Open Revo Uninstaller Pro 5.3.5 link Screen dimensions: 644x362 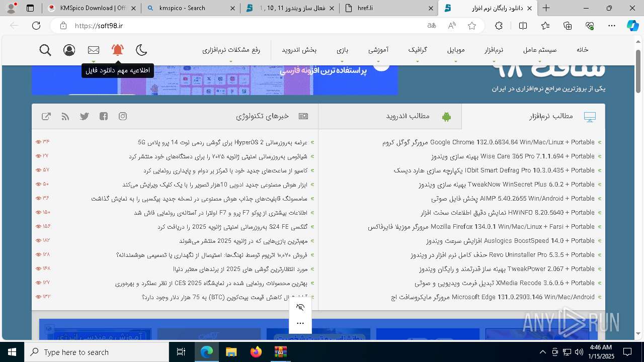(x=503, y=255)
